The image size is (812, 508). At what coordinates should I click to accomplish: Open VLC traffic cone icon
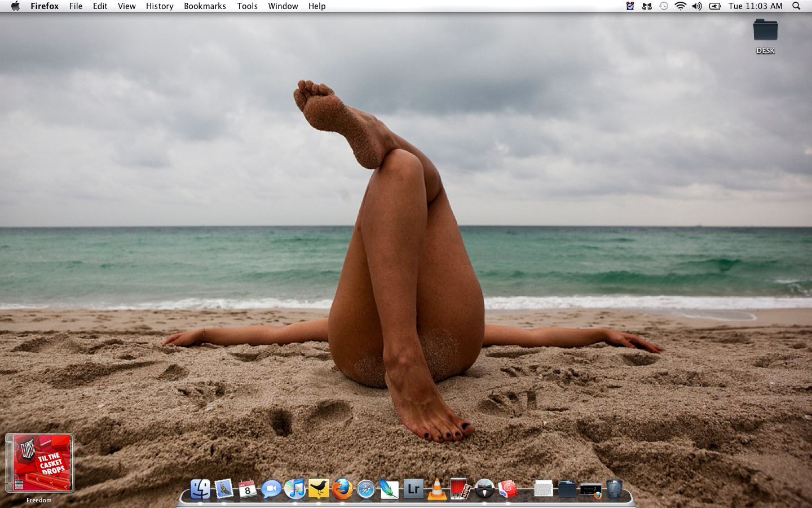click(x=437, y=489)
